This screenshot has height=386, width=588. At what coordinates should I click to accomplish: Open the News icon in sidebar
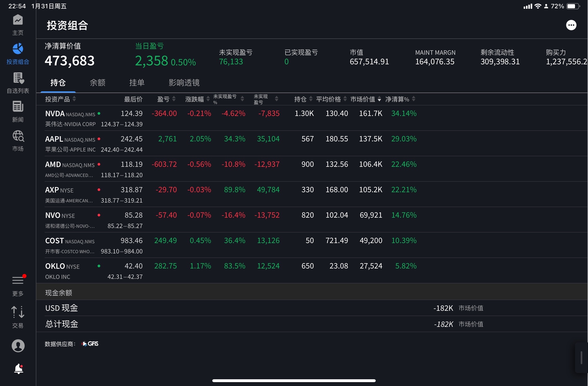pos(18,107)
